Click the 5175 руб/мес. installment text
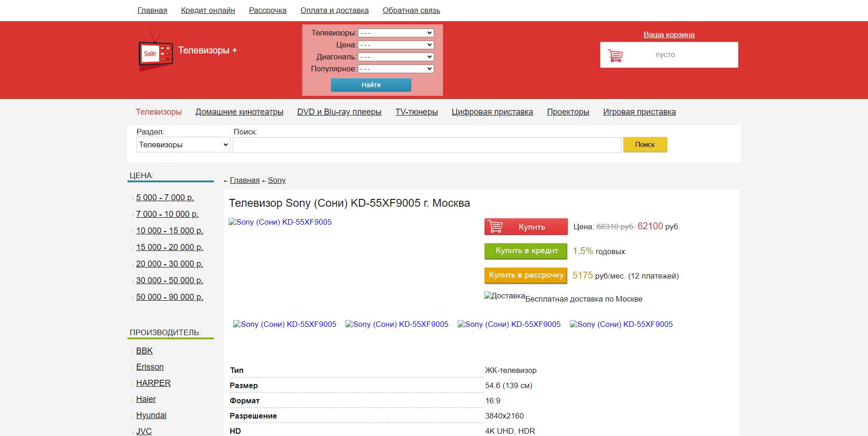The width and height of the screenshot is (868, 436). [599, 275]
